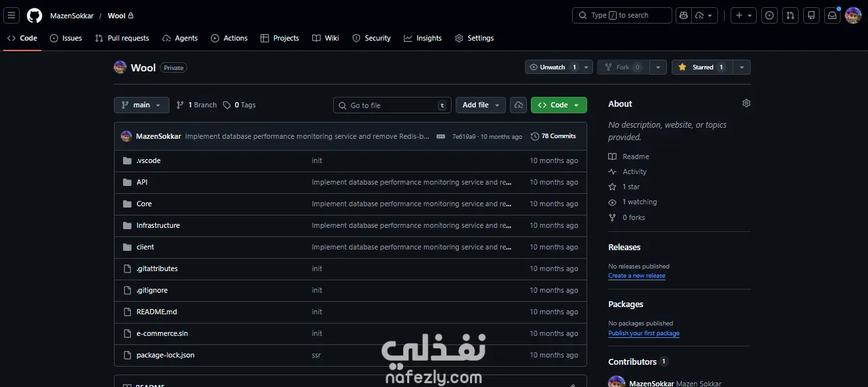This screenshot has height=387, width=868.
Task: Open the main branch selector
Action: coord(141,105)
